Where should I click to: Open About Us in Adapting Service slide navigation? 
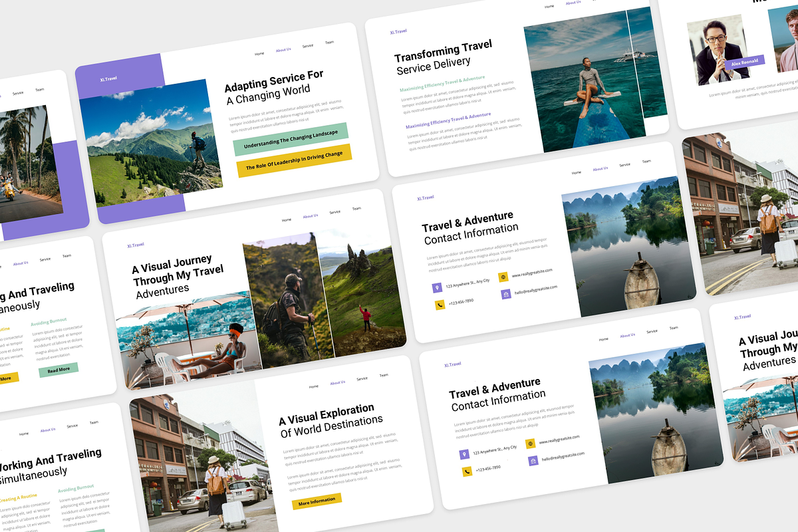pos(283,50)
